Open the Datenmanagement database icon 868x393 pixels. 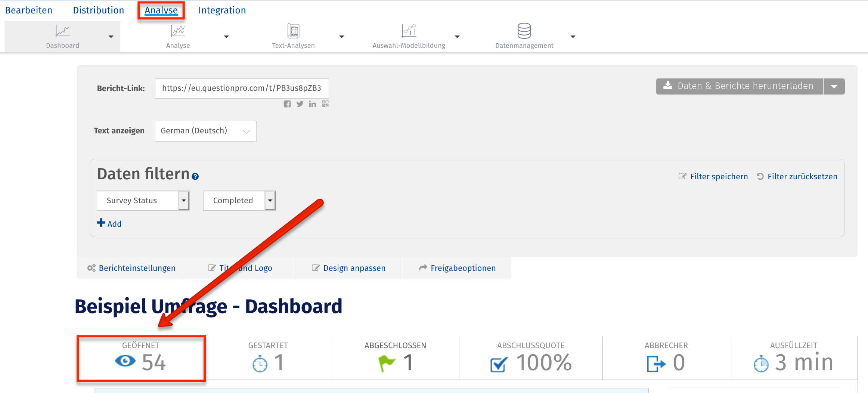pos(524,31)
